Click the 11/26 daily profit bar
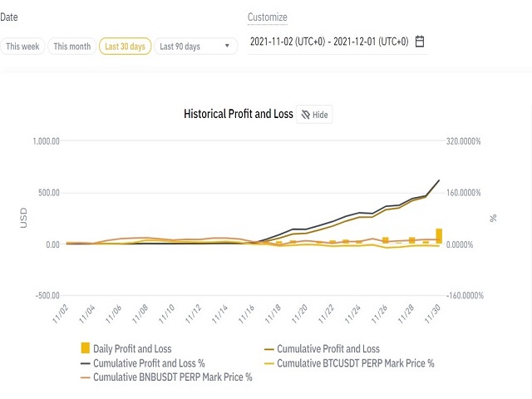Screen dimensions: 532x399 (386, 240)
